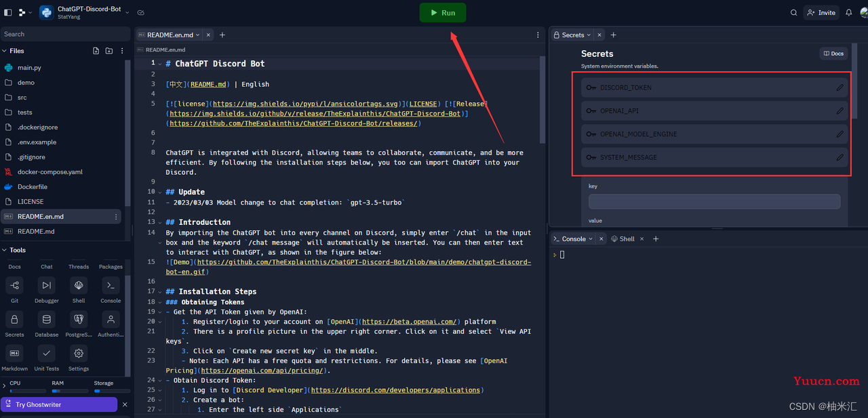This screenshot has width=868, height=418.
Task: Open main.py in the file tree
Action: tap(62, 68)
